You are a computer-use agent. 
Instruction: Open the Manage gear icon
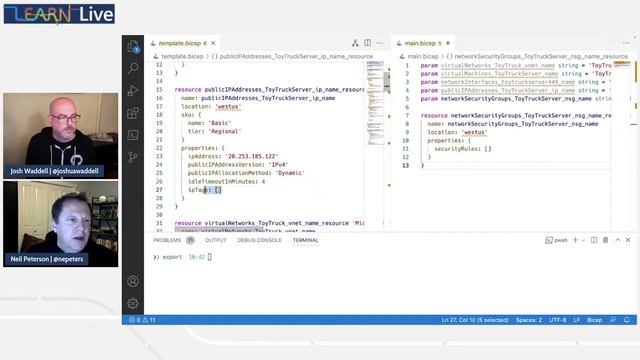133,303
